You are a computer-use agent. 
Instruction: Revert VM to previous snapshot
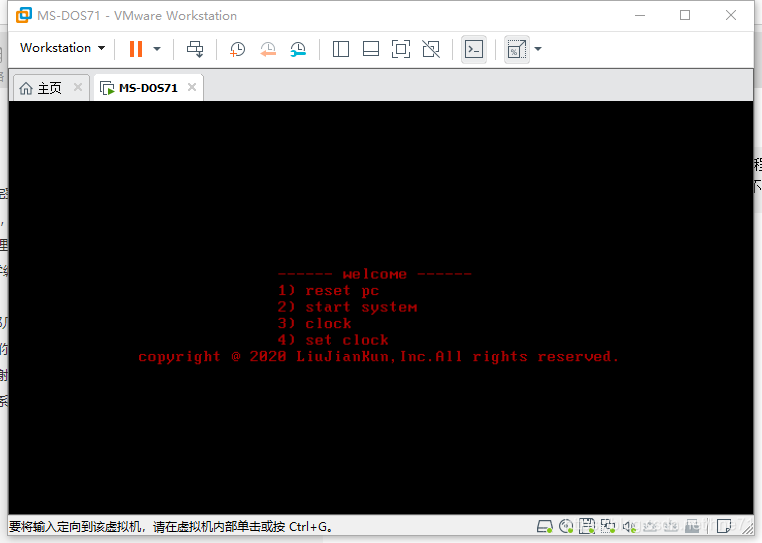tap(268, 49)
